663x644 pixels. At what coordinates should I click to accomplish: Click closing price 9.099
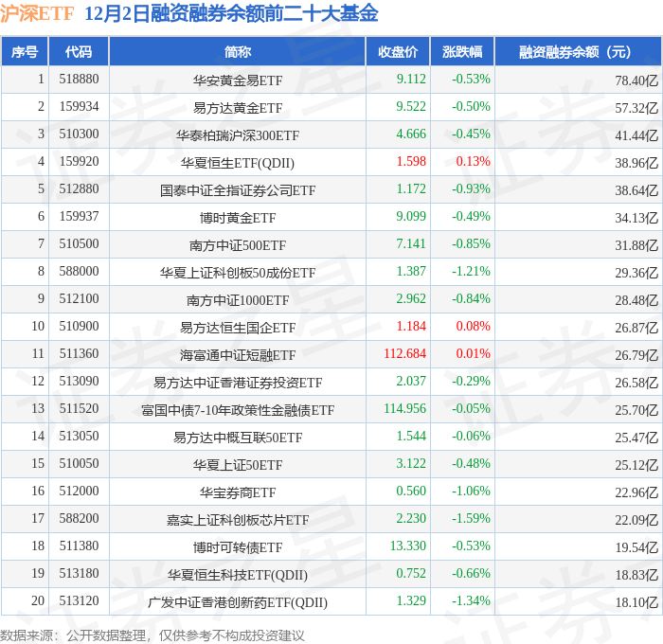point(410,217)
